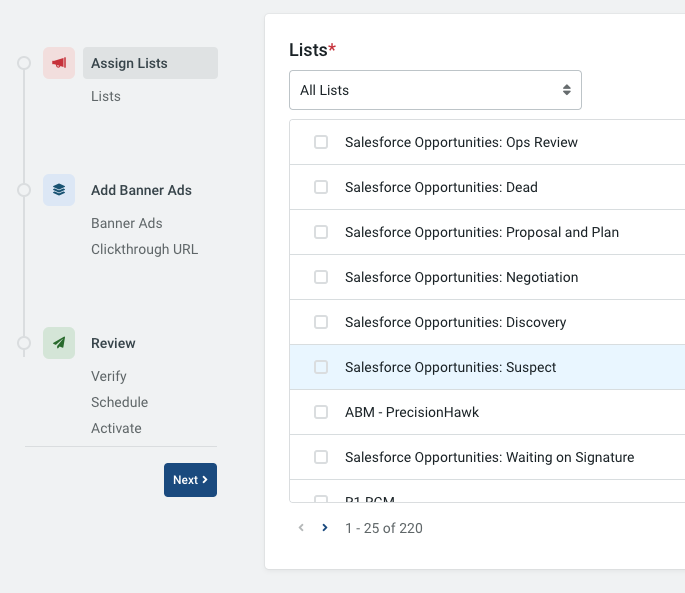685x593 pixels.
Task: Click 'Salesforce Opportunities: Negotiation' row text
Action: pos(461,277)
